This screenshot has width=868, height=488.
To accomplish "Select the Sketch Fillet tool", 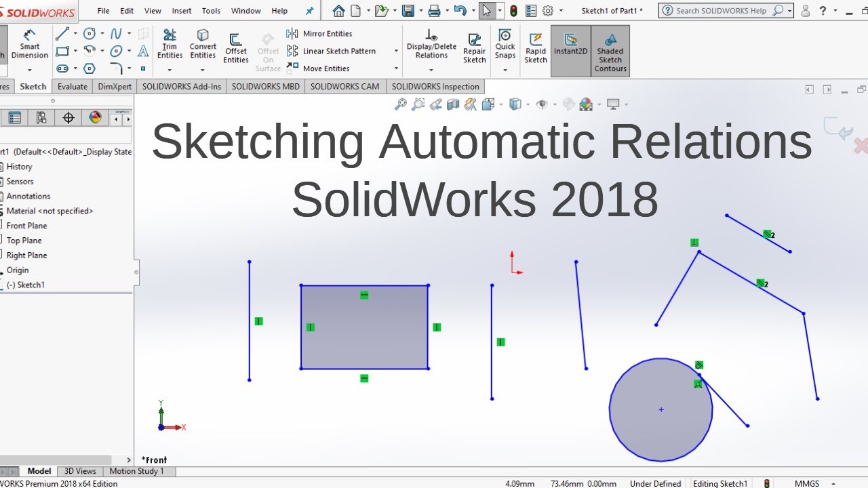I will click(117, 68).
